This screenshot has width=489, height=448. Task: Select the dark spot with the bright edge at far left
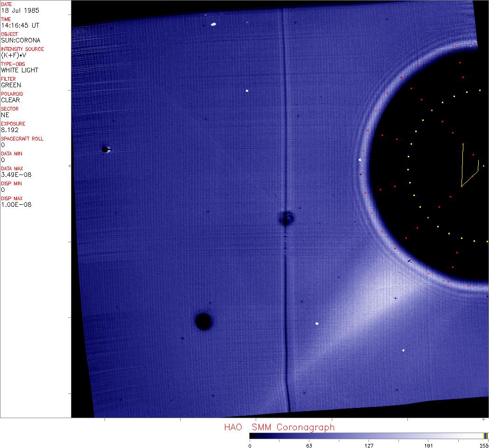pos(105,149)
